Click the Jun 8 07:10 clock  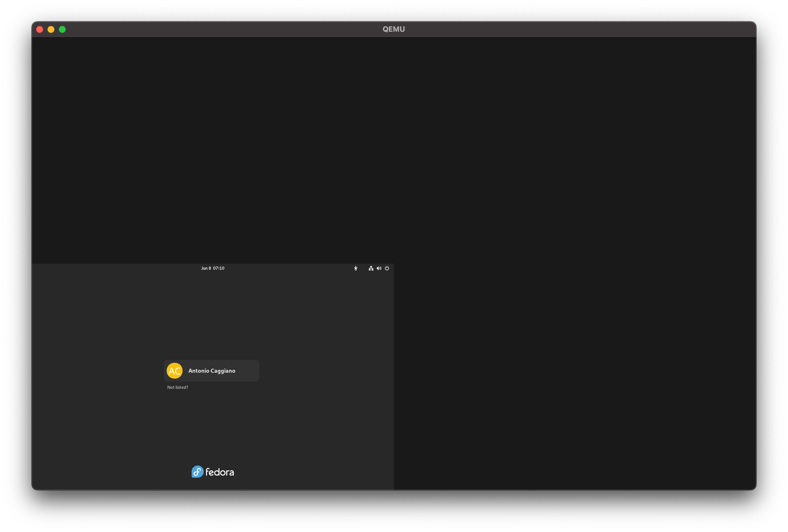coord(213,268)
